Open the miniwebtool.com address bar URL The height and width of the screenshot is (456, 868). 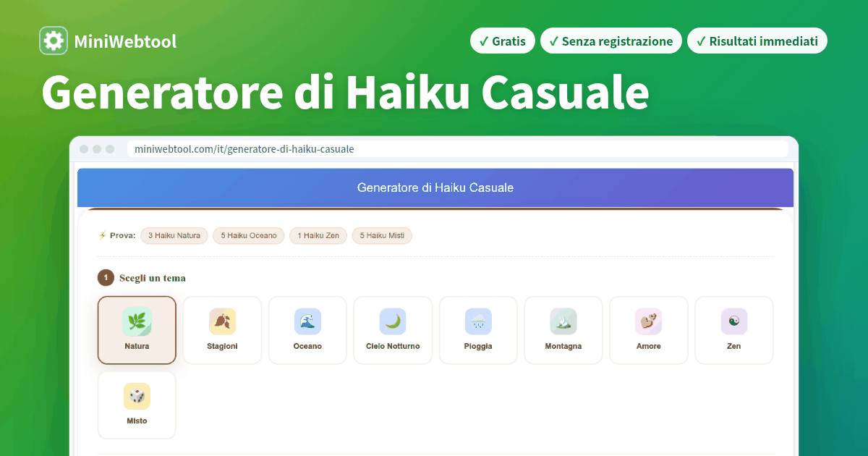point(244,149)
